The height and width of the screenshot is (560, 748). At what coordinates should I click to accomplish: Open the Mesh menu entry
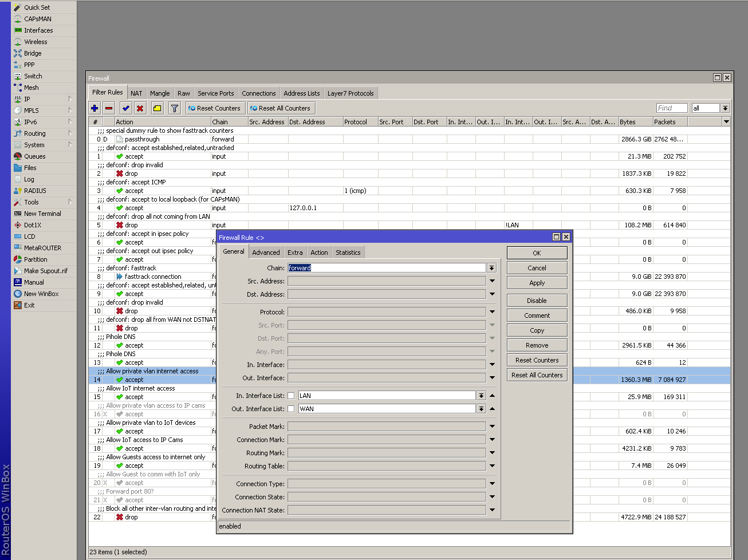click(31, 88)
